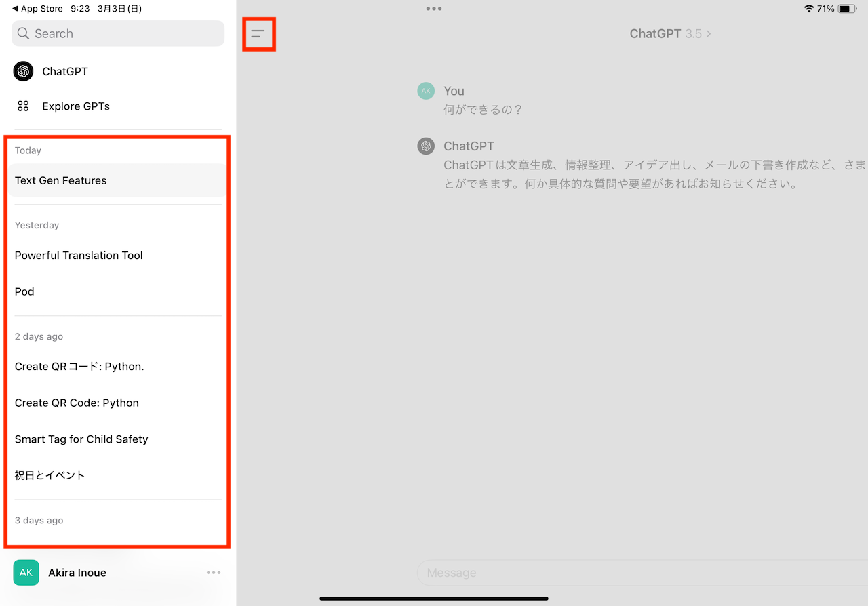Open the ChatGPT 3.5 model selector

[x=670, y=33]
